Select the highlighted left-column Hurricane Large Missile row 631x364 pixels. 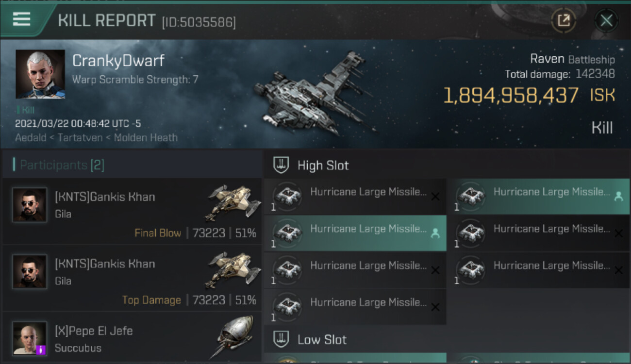pos(355,233)
